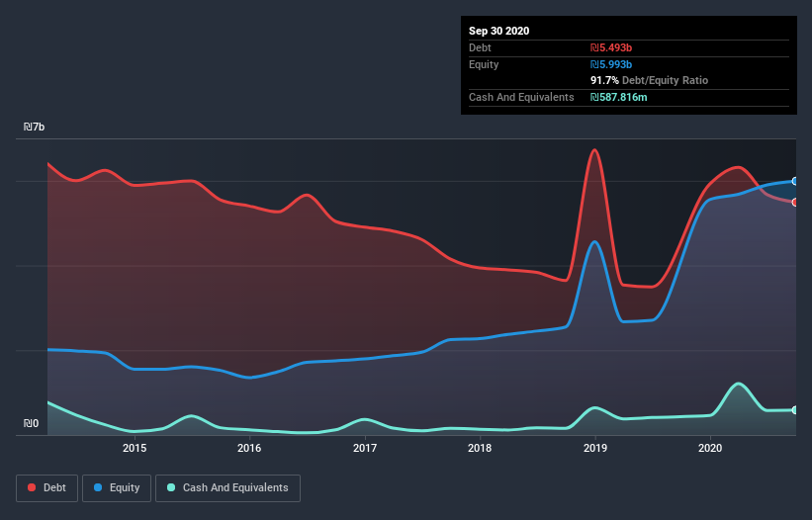
Task: Click the 2019 x-axis label
Action: click(x=595, y=448)
